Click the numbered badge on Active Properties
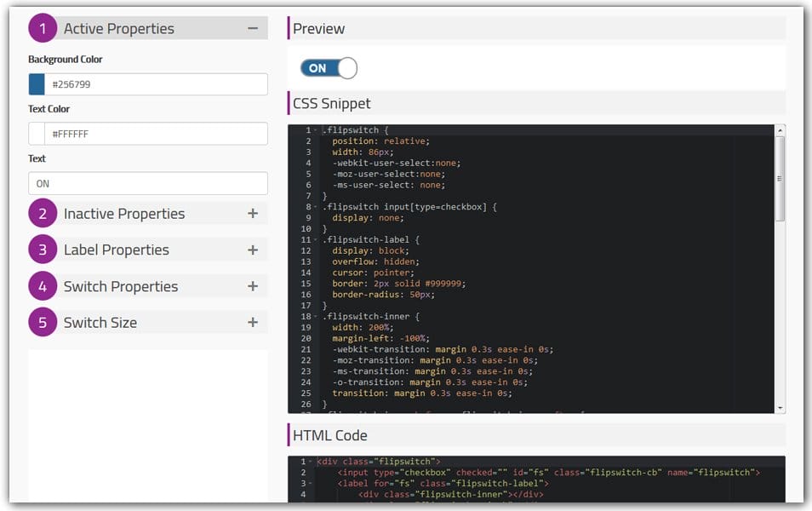 tap(43, 27)
